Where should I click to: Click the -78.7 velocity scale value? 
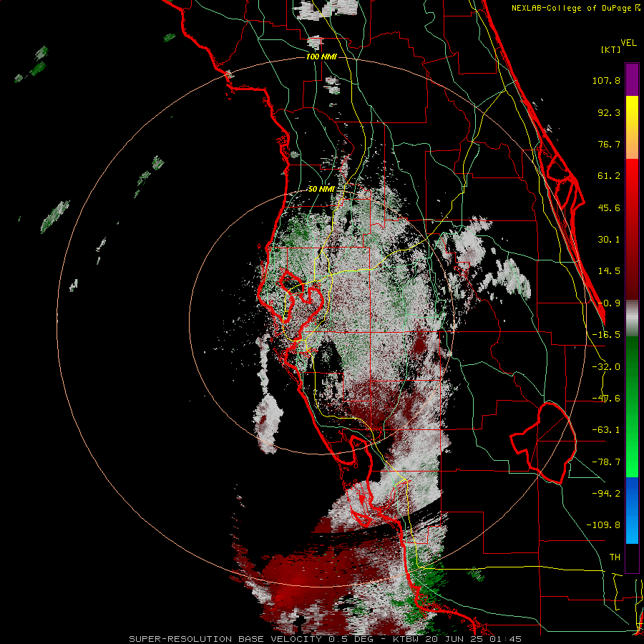pyautogui.click(x=606, y=462)
